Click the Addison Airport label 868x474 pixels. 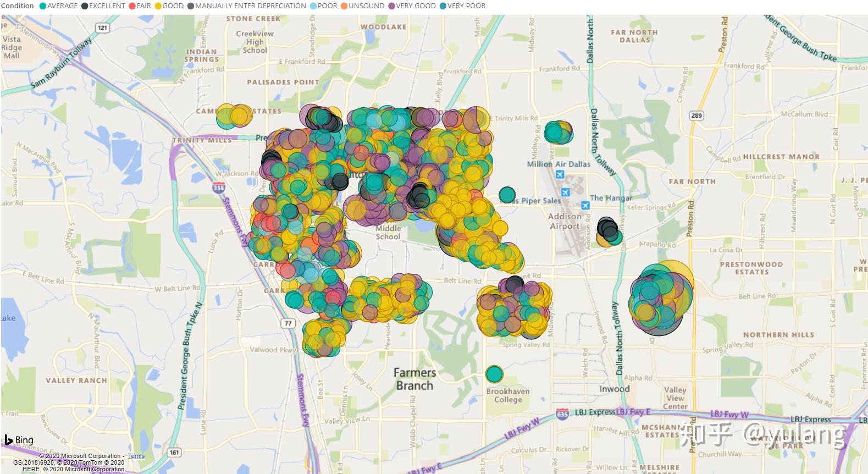(565, 221)
